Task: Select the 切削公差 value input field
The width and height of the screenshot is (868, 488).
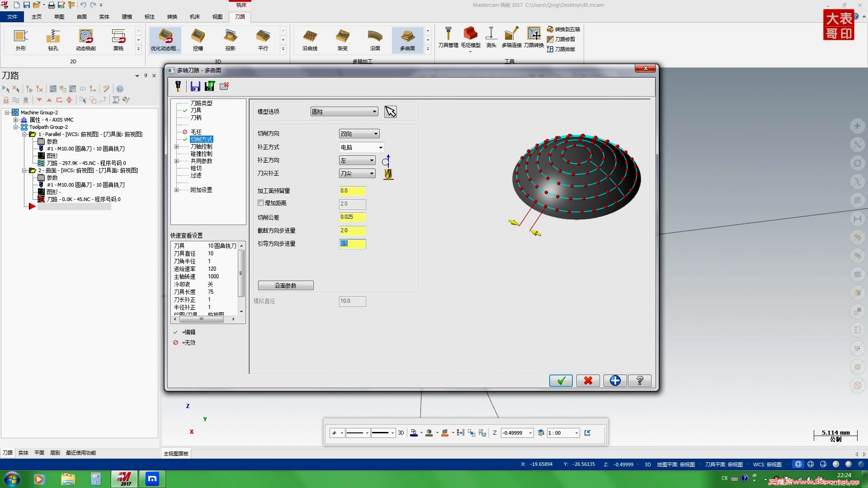Action: 351,216
